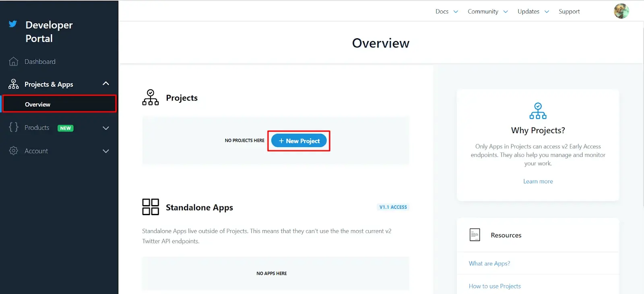Click the Why Projects blue icon
Viewport: 644px width, 294px height.
[x=538, y=111]
